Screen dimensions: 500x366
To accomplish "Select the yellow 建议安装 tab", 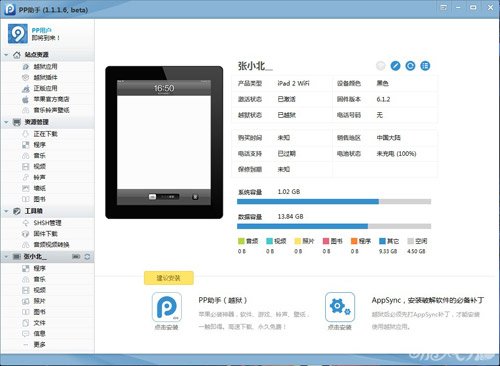I will (x=169, y=278).
